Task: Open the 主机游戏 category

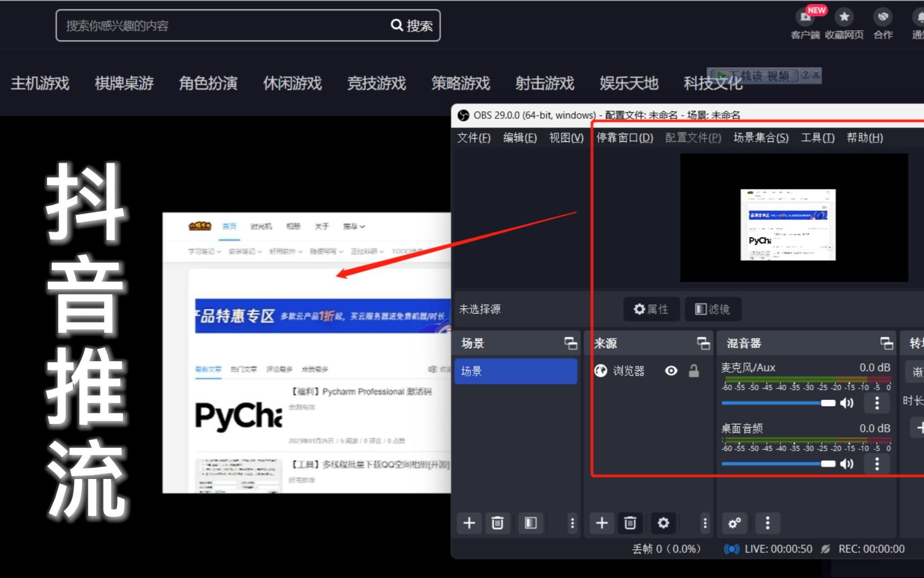Action: [x=40, y=83]
